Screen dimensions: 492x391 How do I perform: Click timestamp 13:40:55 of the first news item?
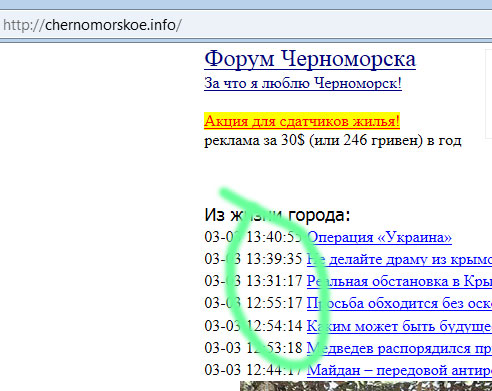pyautogui.click(x=274, y=237)
